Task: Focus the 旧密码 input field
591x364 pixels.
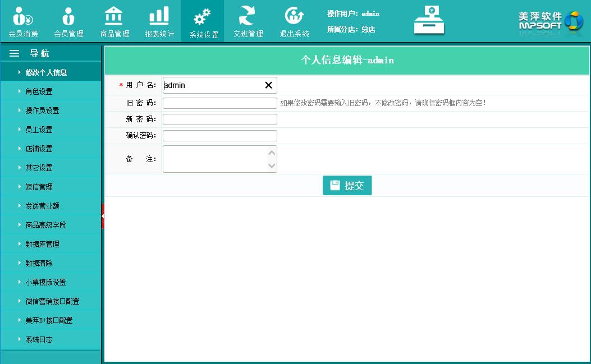Action: pyautogui.click(x=219, y=103)
